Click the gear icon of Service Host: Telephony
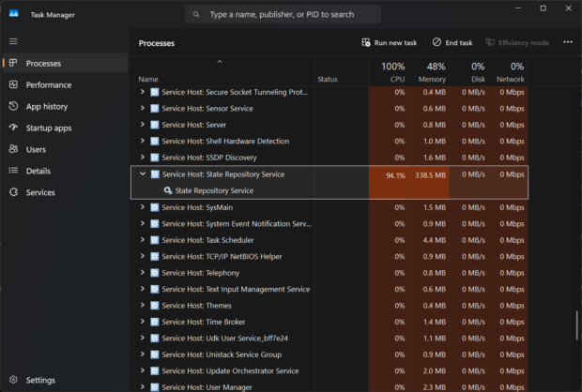This screenshot has width=582, height=392. point(155,273)
